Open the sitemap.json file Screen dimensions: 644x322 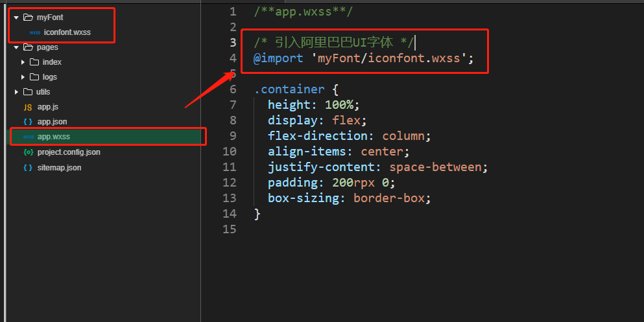point(59,168)
